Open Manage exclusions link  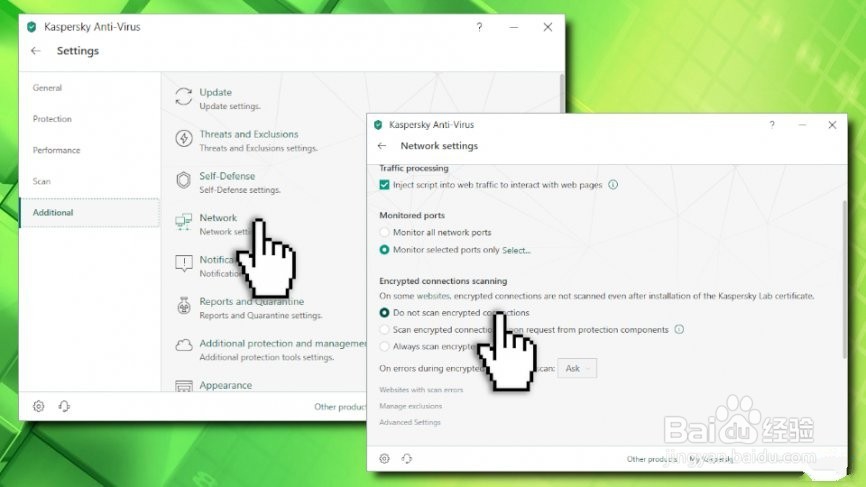(410, 406)
